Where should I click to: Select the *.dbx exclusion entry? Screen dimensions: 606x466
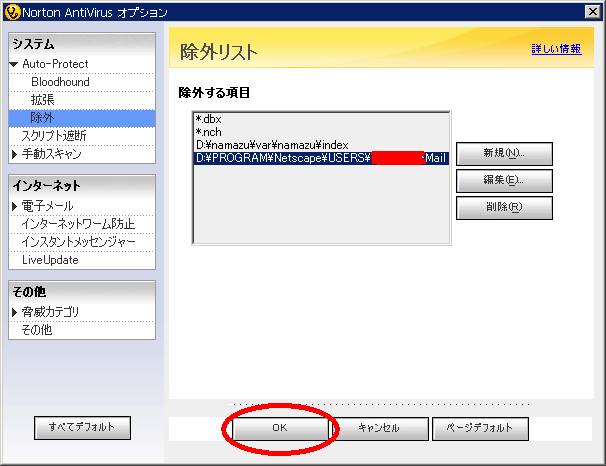tap(321, 119)
